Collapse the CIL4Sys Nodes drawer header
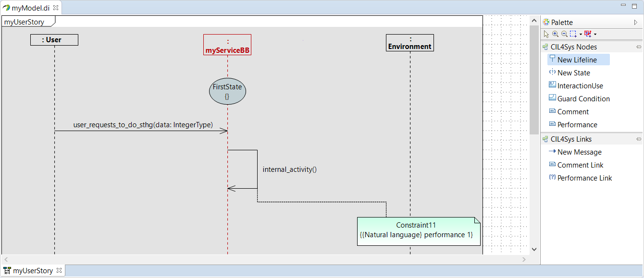 click(592, 47)
